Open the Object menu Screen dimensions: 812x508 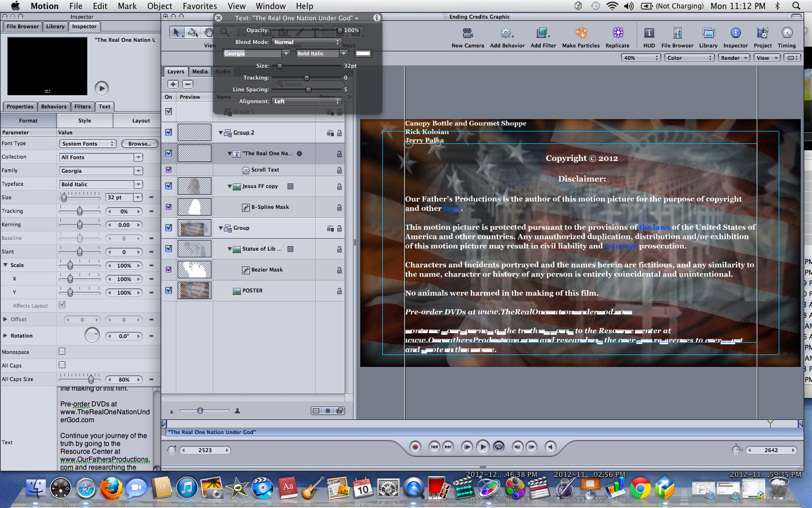(160, 6)
